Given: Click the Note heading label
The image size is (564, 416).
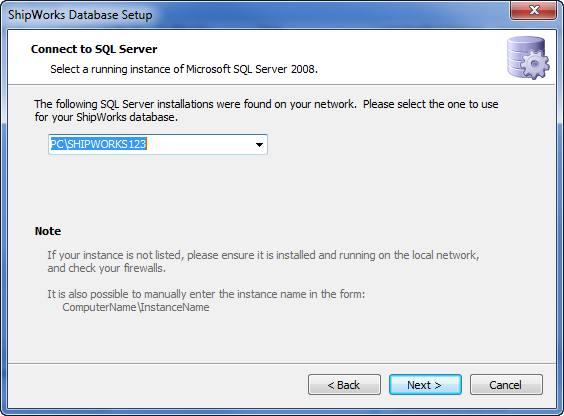Looking at the screenshot, I should point(48,231).
